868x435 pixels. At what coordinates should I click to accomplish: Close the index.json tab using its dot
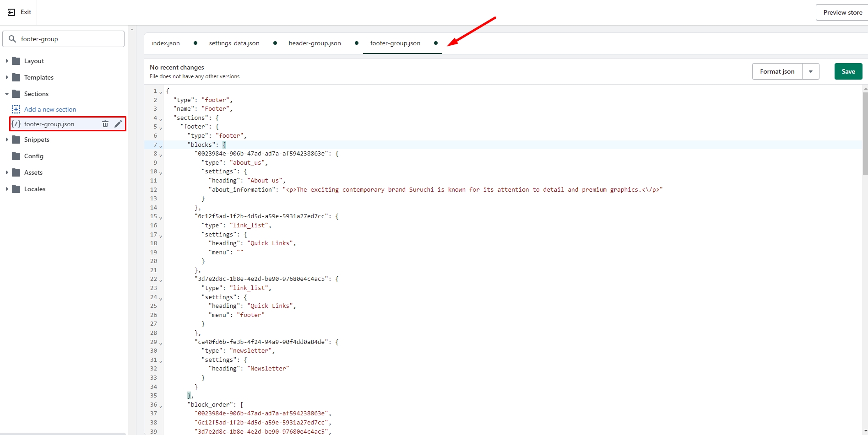(195, 43)
